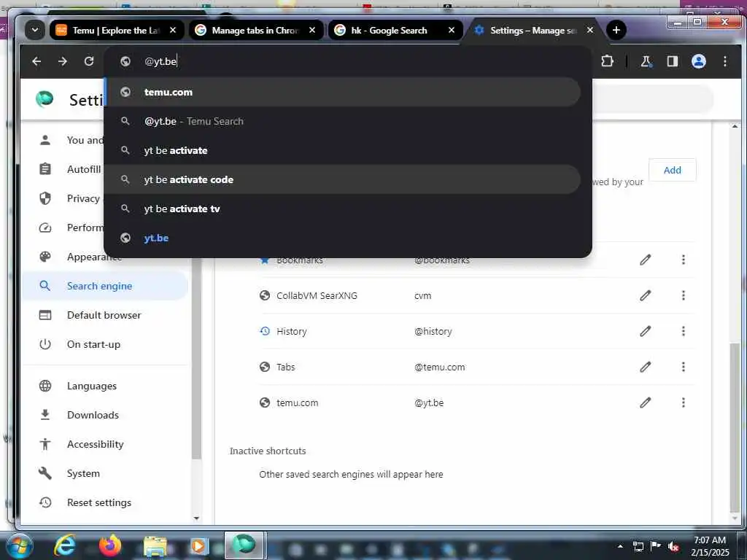
Task: Open the browser three-dot menu
Action: (724, 61)
